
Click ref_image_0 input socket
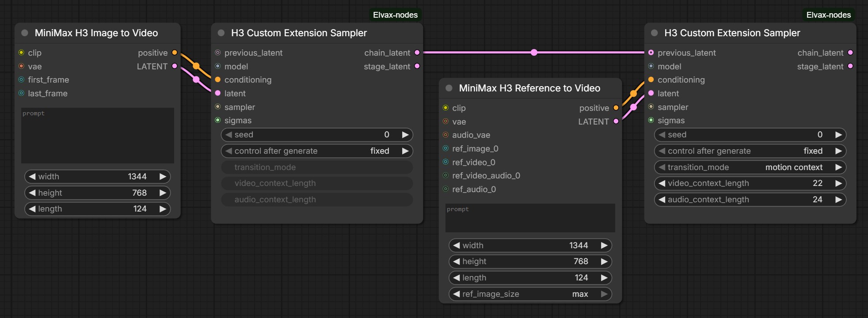445,148
